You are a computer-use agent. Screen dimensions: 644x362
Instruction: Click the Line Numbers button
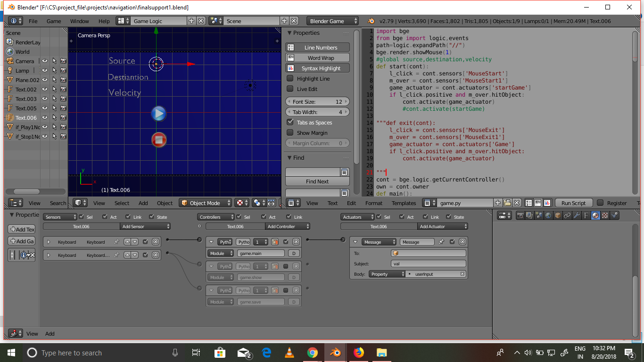point(317,48)
